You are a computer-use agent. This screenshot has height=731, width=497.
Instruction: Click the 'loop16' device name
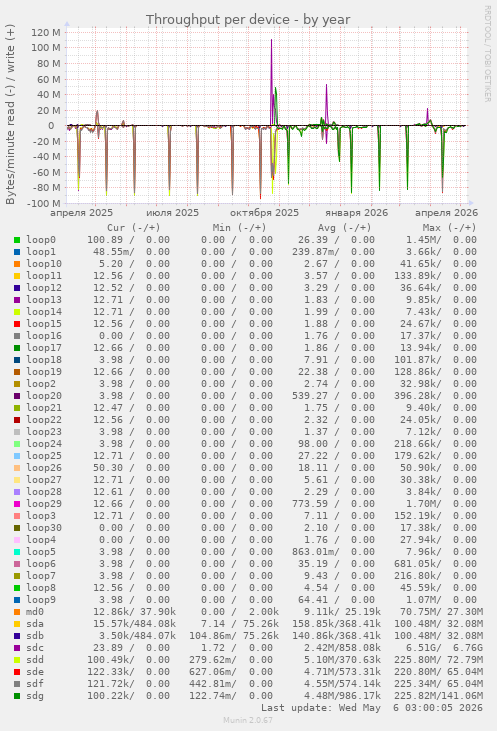[44, 336]
